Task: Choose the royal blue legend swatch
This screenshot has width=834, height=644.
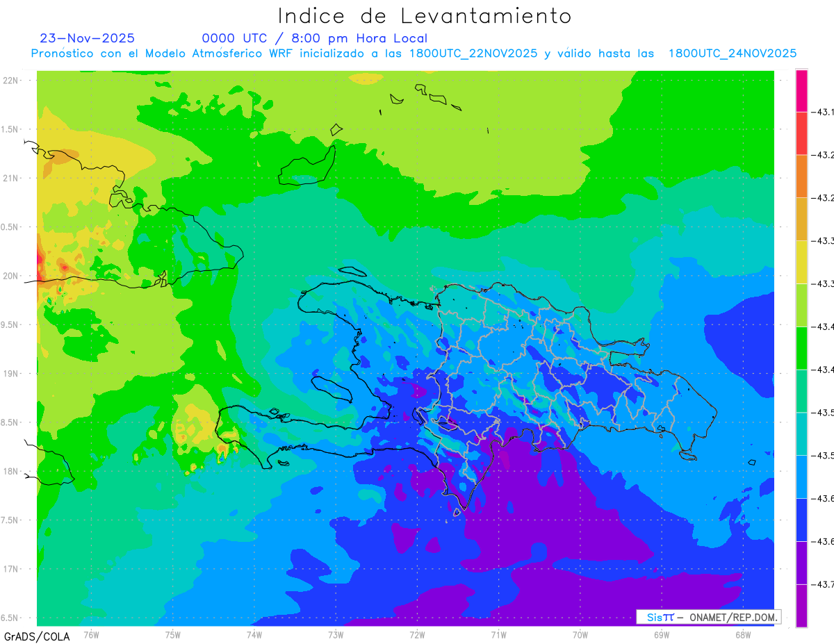Action: pyautogui.click(x=801, y=520)
